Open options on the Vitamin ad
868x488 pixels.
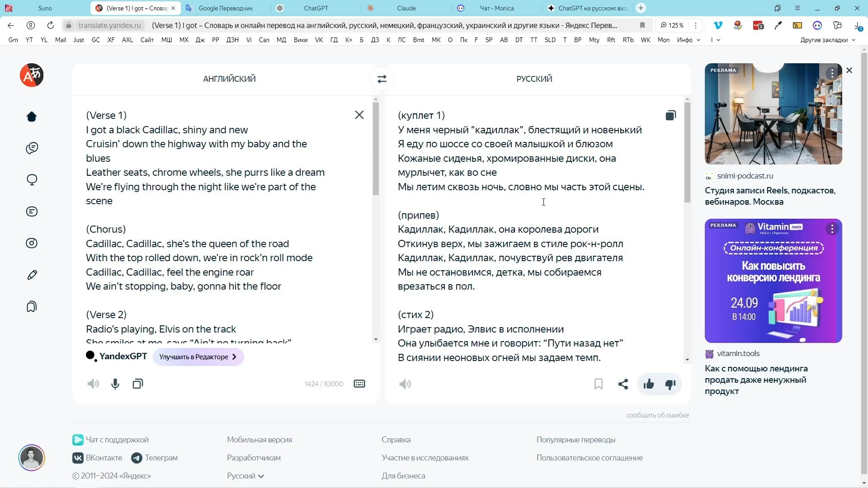pos(832,229)
